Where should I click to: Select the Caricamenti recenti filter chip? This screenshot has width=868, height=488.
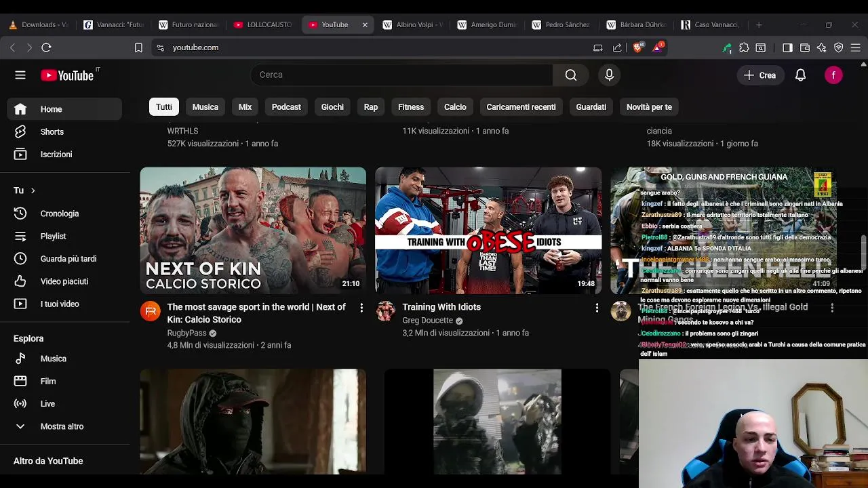(521, 107)
